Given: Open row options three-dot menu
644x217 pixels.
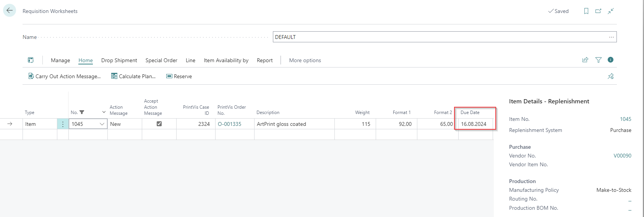Looking at the screenshot, I should pyautogui.click(x=63, y=124).
